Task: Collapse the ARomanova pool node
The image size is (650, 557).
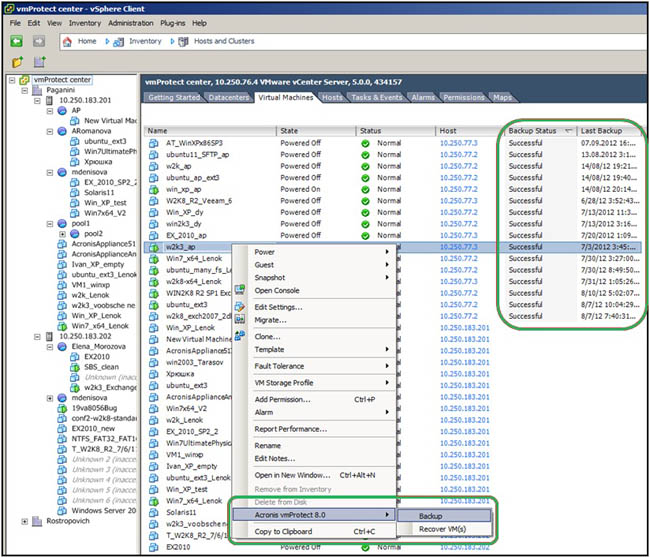Action: point(50,131)
